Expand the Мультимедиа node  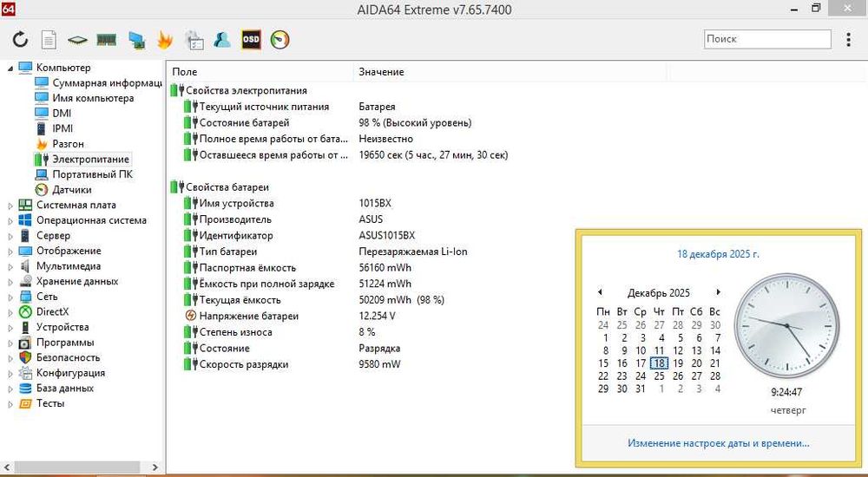click(10, 267)
